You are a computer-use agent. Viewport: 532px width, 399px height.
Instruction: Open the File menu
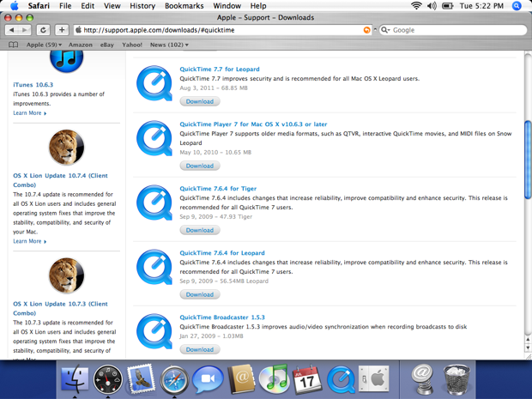[x=65, y=6]
